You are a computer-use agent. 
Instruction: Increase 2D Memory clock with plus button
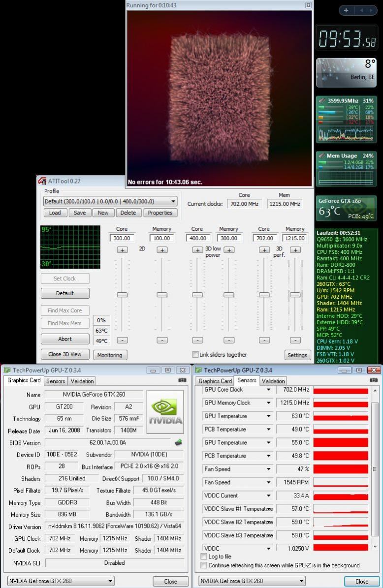coord(162,250)
